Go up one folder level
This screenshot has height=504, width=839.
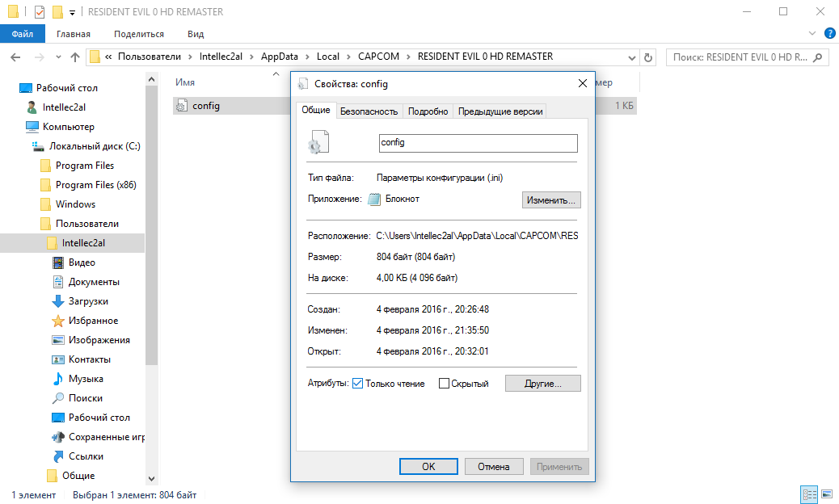[x=75, y=57]
